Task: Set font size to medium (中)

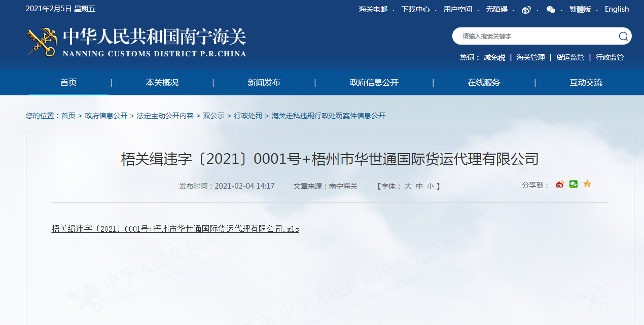Action: coord(419,186)
